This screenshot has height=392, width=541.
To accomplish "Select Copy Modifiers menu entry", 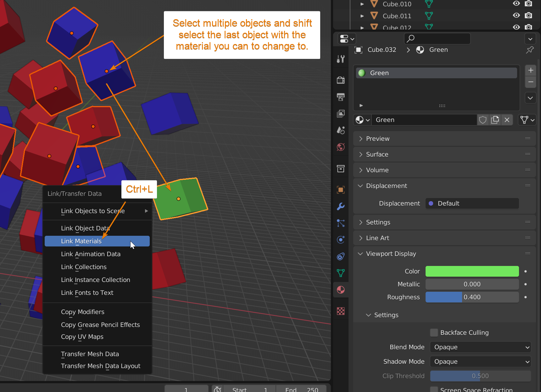I will tap(83, 312).
